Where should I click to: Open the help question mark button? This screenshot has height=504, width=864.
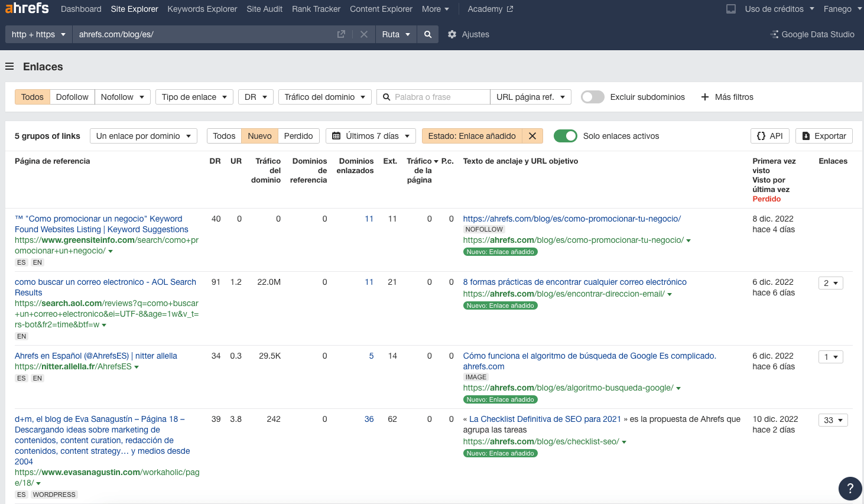[850, 489]
